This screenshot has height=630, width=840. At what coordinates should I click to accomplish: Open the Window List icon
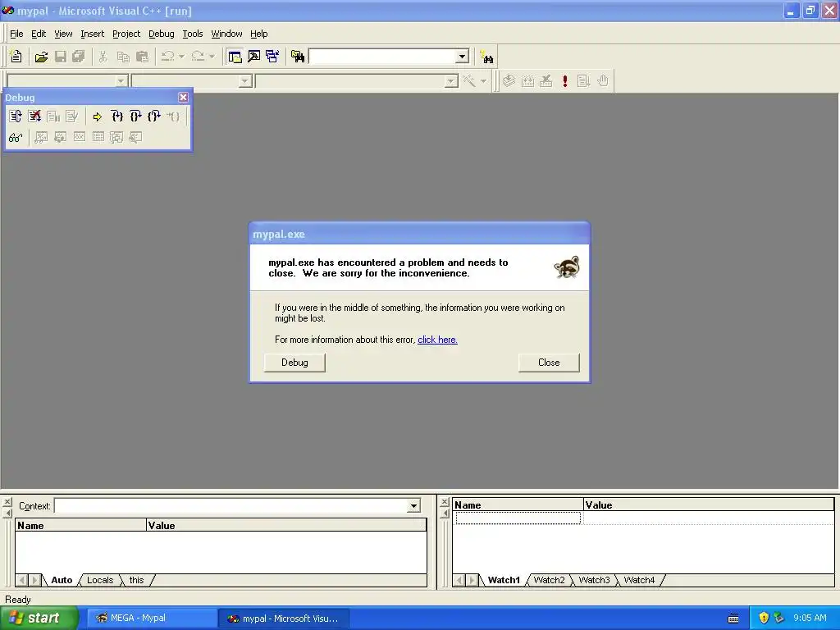point(272,57)
